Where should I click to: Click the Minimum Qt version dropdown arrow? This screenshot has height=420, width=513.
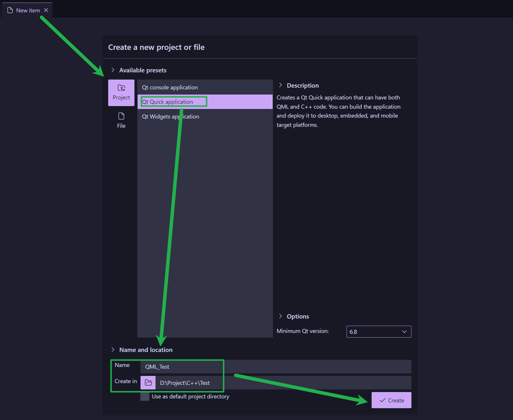(x=404, y=332)
